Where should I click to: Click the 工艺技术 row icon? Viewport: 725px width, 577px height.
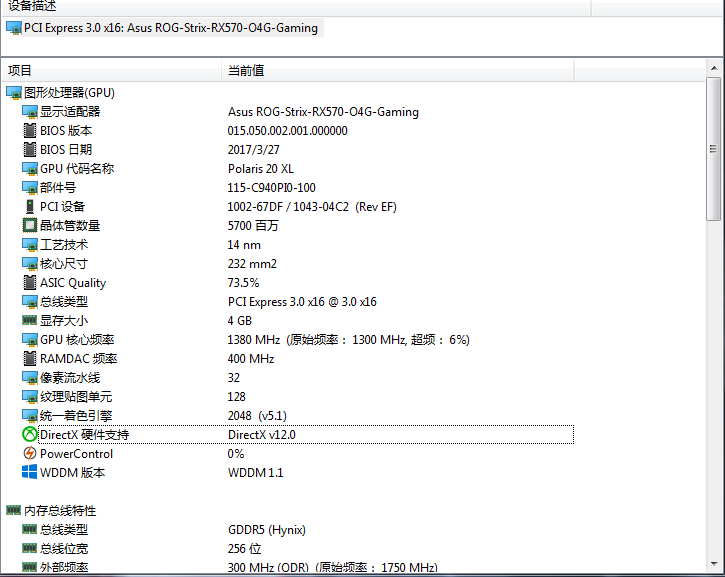30,245
